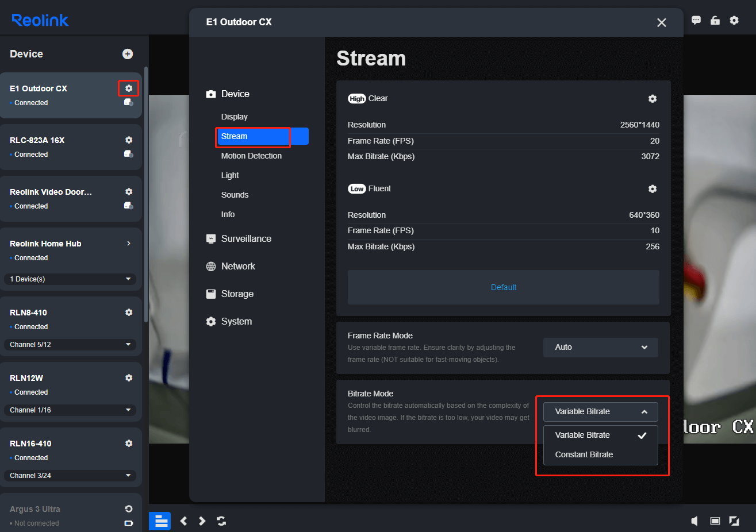Click the refresh cycle icon in bottom bar
The width and height of the screenshot is (756, 532).
(221, 521)
